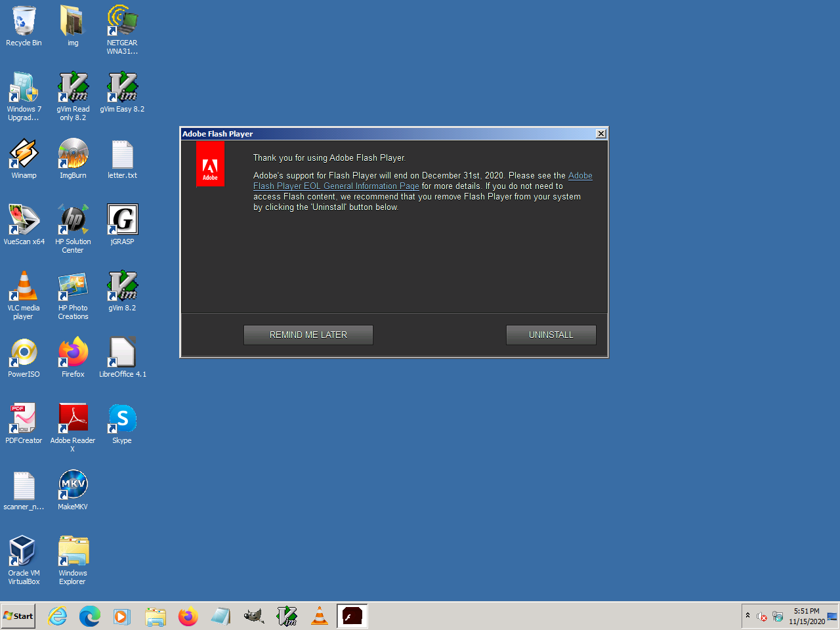Screen dimensions: 840x630
Task: Show hidden system tray icons
Action: click(x=747, y=616)
